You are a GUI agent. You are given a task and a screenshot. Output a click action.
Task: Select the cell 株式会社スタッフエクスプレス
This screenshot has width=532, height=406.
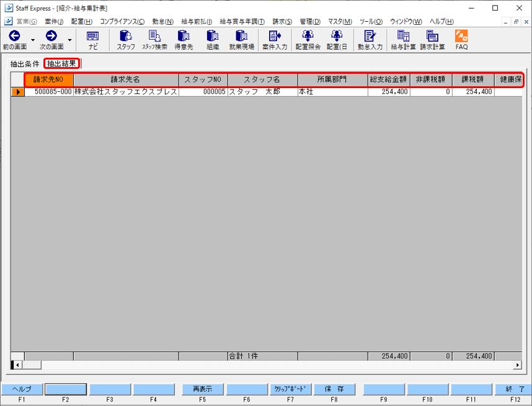pyautogui.click(x=126, y=92)
